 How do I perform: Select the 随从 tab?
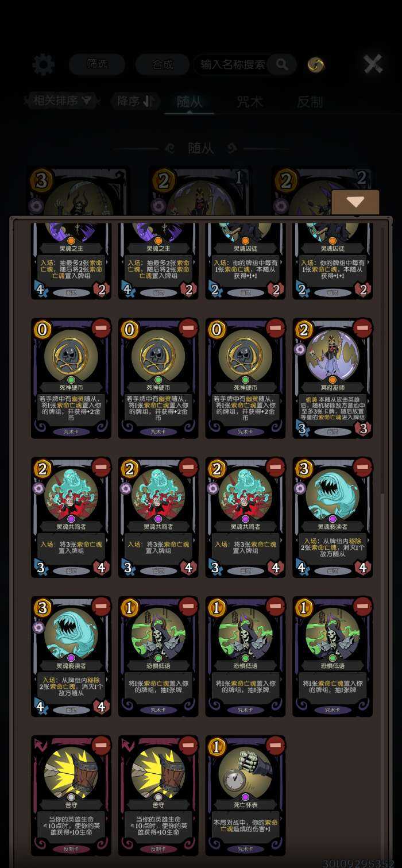[190, 102]
